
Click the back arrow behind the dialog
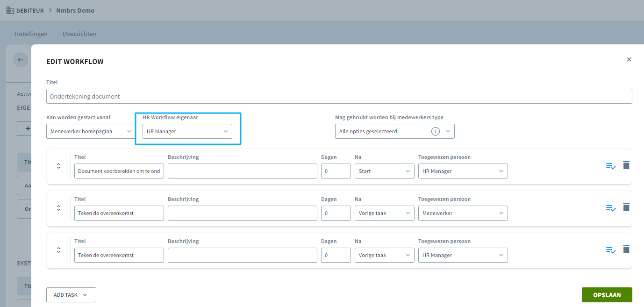21,60
